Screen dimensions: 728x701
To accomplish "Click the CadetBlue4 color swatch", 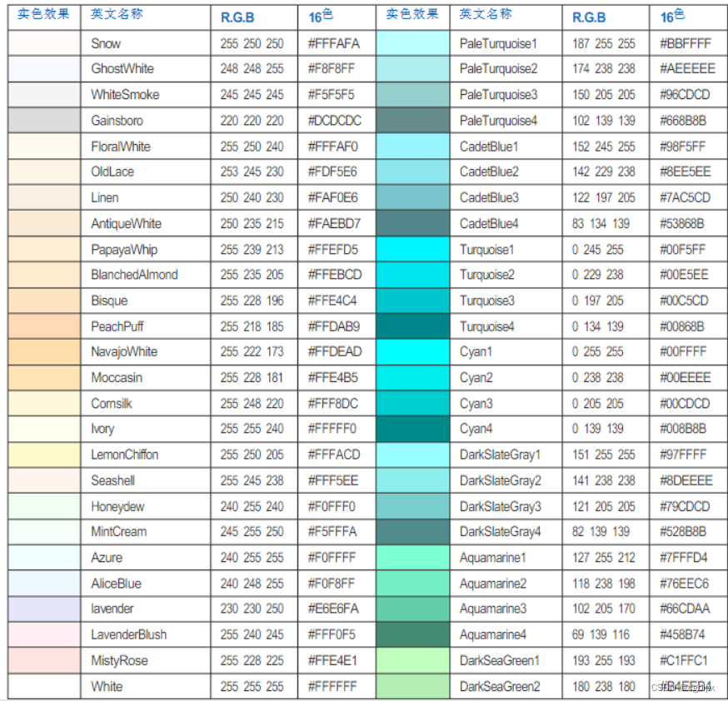I will pos(413,223).
